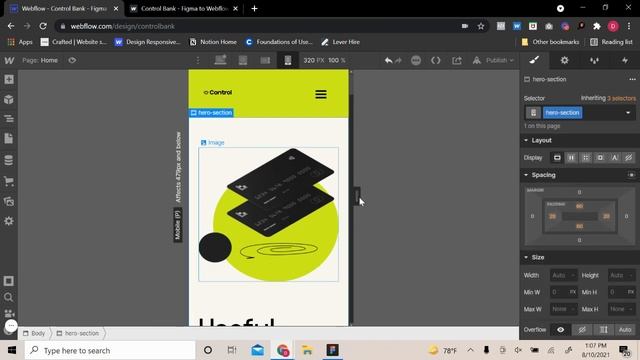Switch to the Element Settings gear tab
The image size is (640, 360).
click(x=564, y=60)
